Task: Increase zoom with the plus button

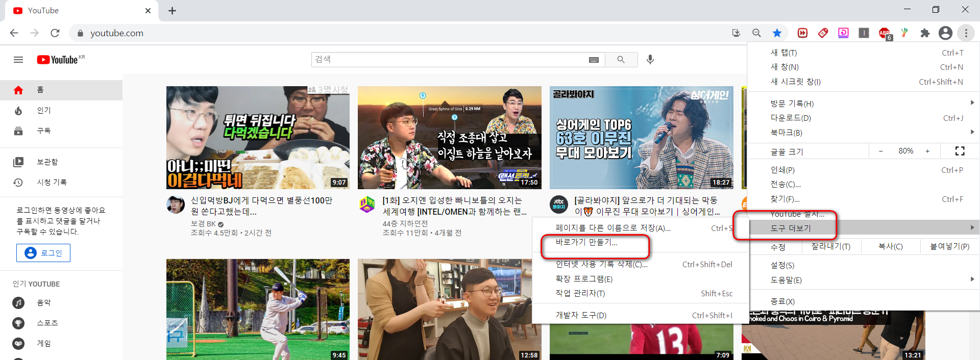Action: pos(927,151)
